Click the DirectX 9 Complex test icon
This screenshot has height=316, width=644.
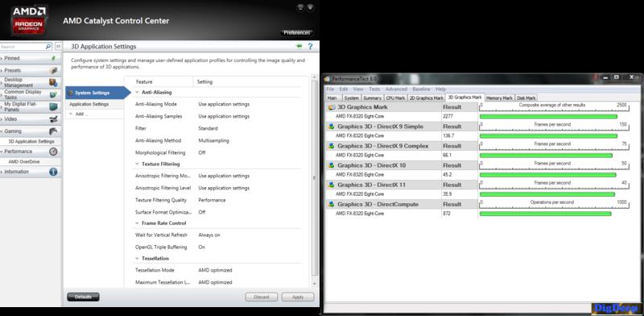pyautogui.click(x=332, y=146)
